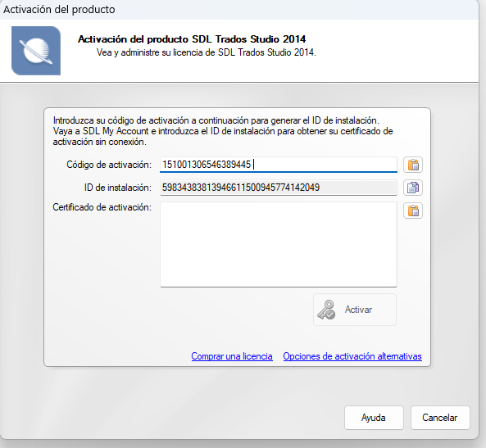Click the heading 'Activación del producto SDL Trados Studio 2014'

tap(192, 39)
